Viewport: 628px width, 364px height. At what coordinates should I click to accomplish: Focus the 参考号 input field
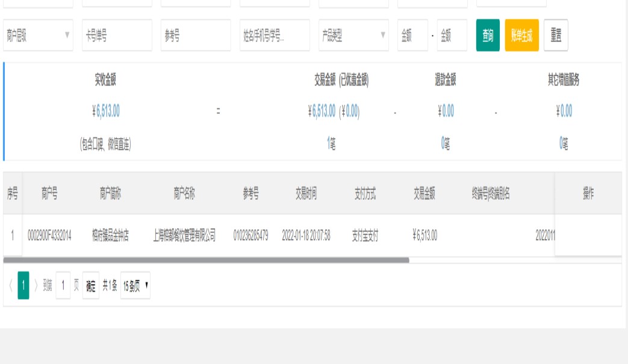click(x=195, y=35)
